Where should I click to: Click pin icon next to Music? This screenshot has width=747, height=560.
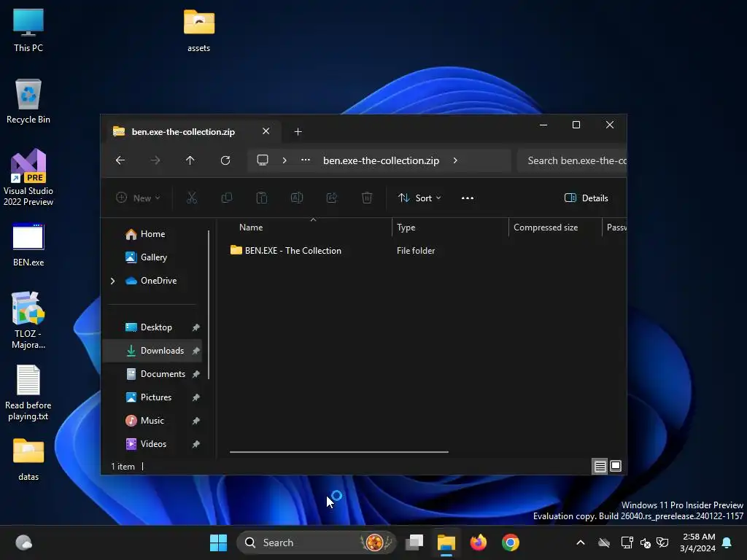click(x=196, y=421)
